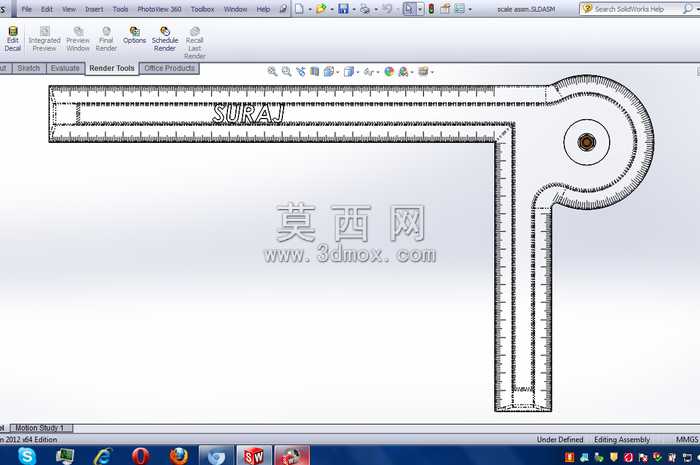
Task: Click the Apply Scene icon
Action: click(403, 71)
